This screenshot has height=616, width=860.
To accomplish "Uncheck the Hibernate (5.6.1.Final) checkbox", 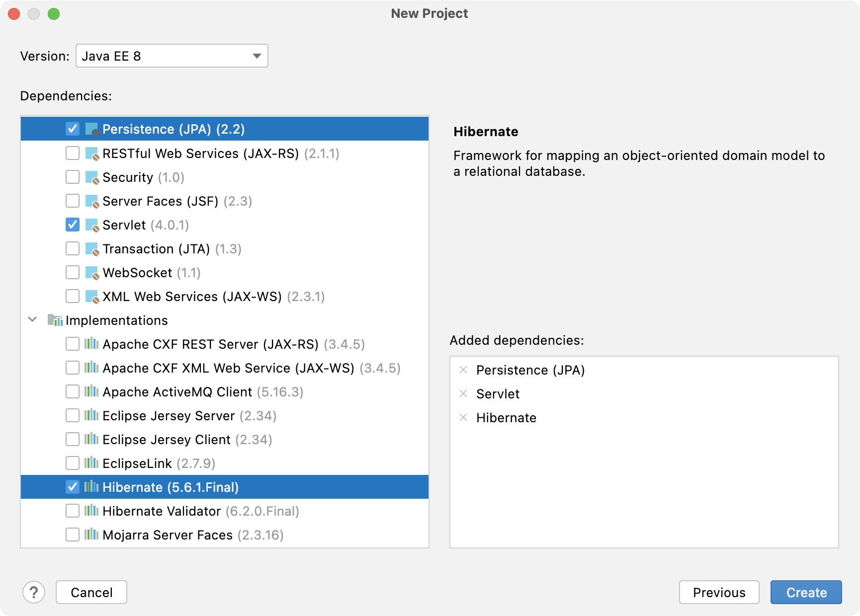I will pos(73,487).
